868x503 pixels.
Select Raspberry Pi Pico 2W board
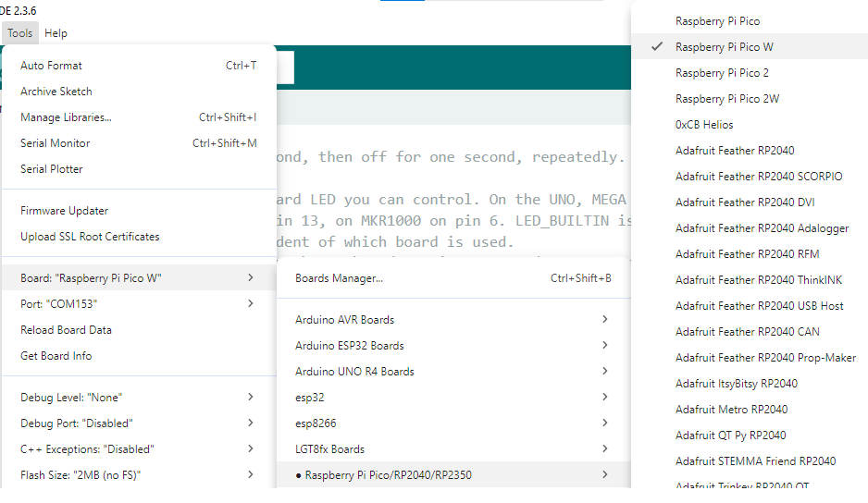pyautogui.click(x=727, y=99)
